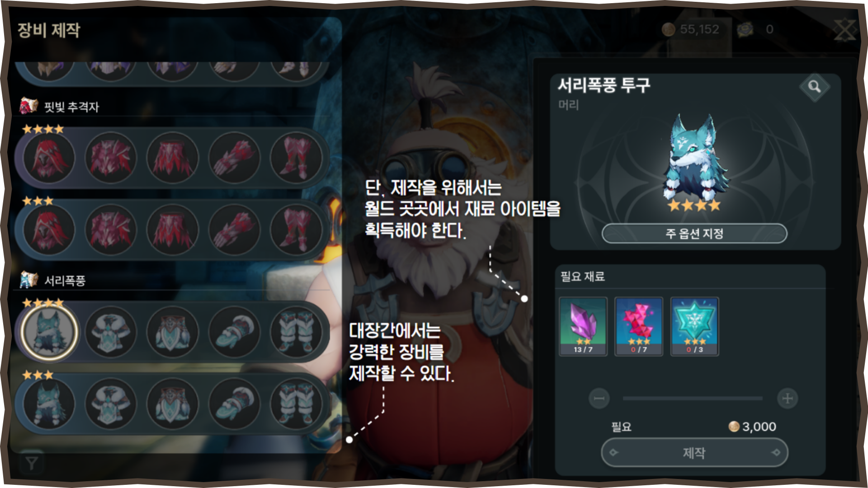Select the highlighted 4-star wolf helmet

(50, 331)
